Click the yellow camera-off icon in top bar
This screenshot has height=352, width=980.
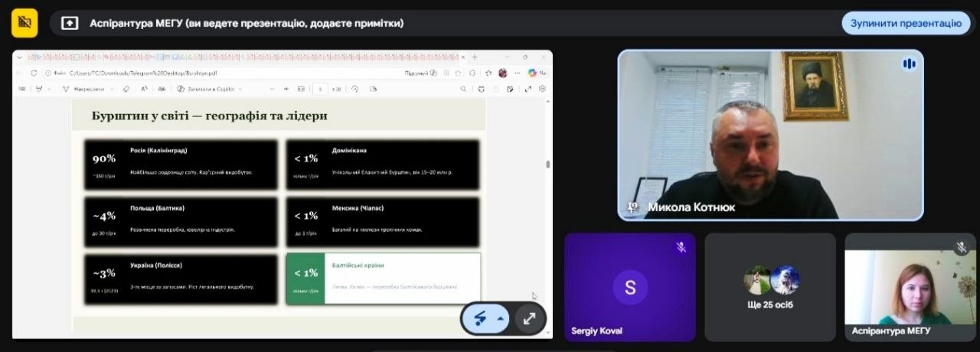[24, 23]
